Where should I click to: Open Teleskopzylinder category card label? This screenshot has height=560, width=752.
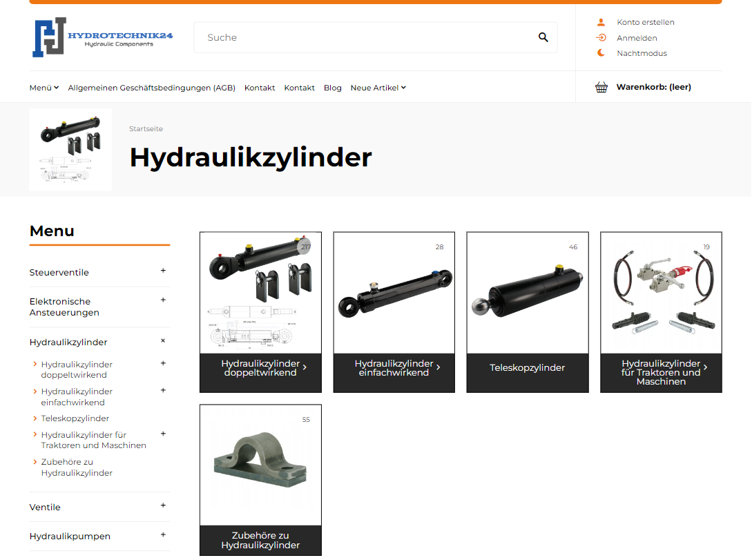527,368
